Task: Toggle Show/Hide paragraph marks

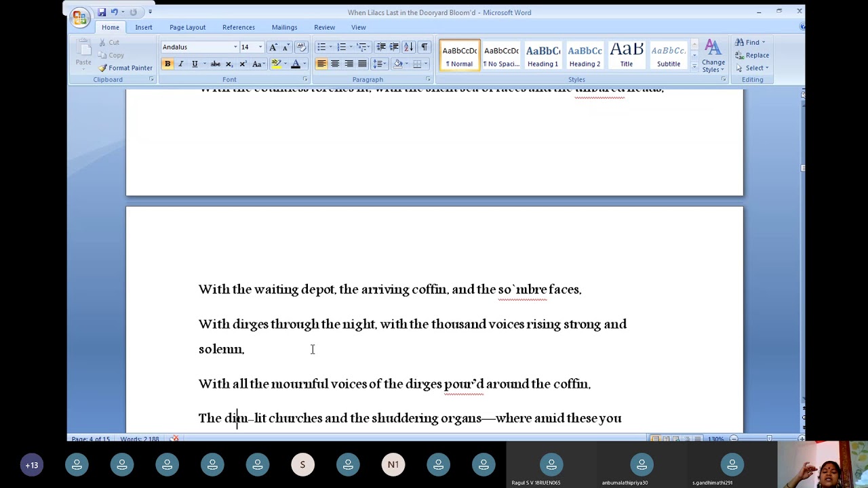Action: pyautogui.click(x=425, y=47)
